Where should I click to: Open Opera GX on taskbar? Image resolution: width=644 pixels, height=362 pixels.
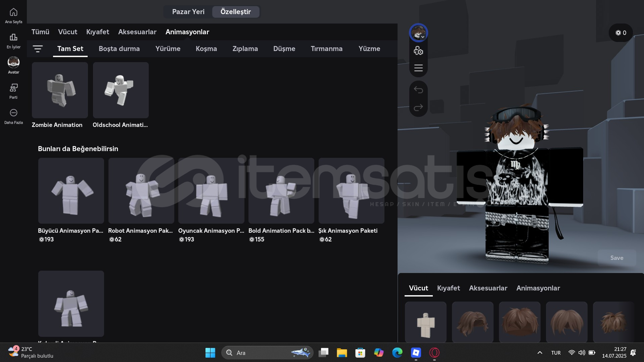click(434, 353)
